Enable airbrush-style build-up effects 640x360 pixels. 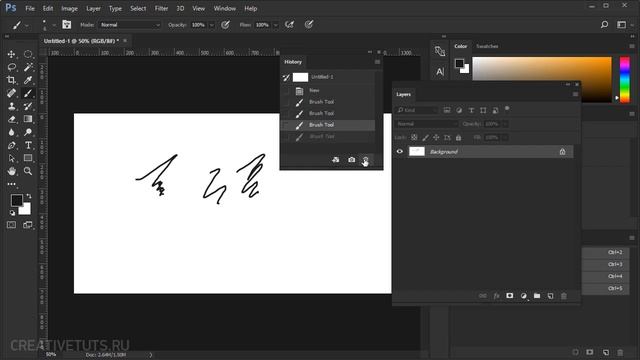289,25
